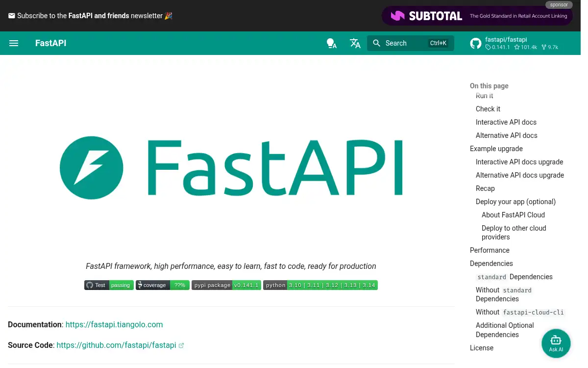Open the https://fastapi.tiangolo.com documentation link
The width and height of the screenshot is (588, 368).
click(114, 324)
